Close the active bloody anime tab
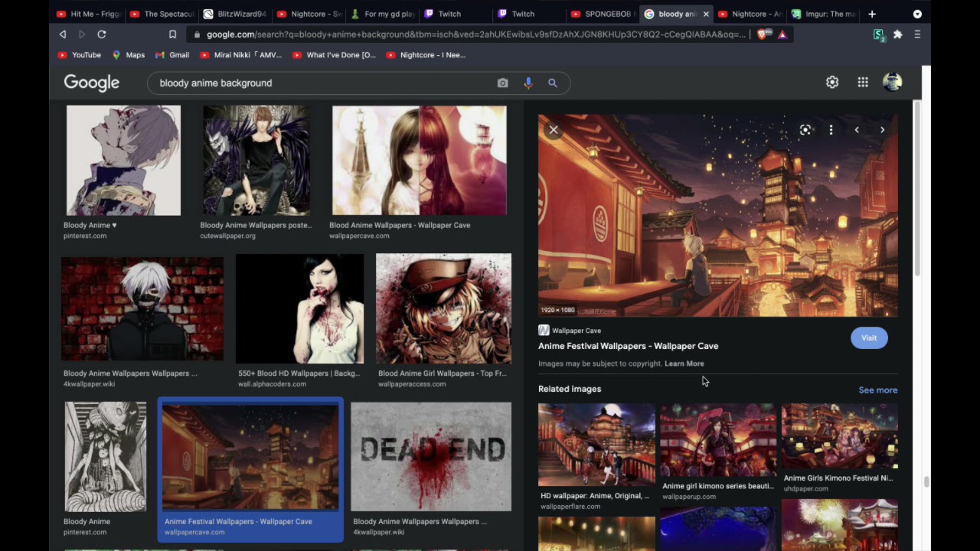 pos(706,14)
